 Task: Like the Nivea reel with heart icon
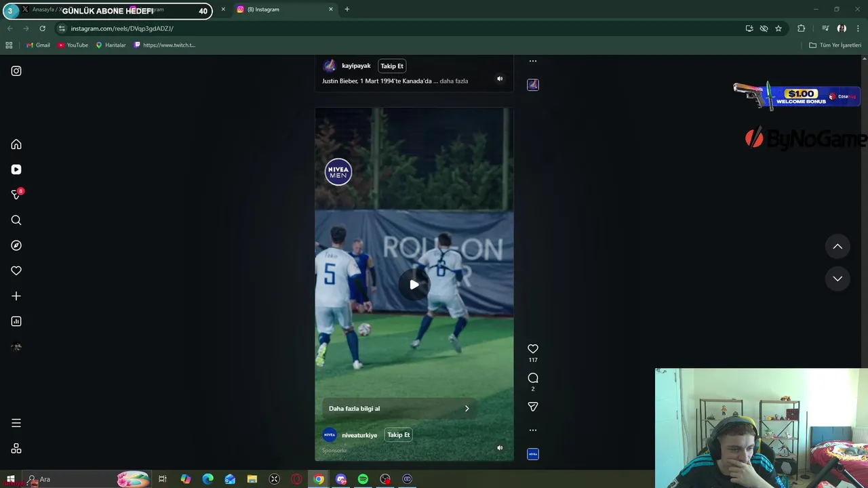click(x=533, y=348)
